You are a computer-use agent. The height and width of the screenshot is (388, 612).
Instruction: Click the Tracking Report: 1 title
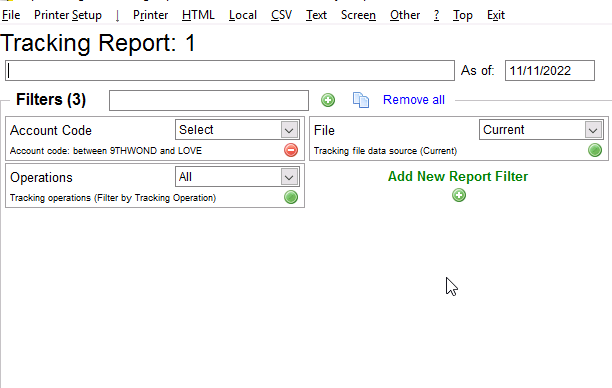[x=98, y=43]
